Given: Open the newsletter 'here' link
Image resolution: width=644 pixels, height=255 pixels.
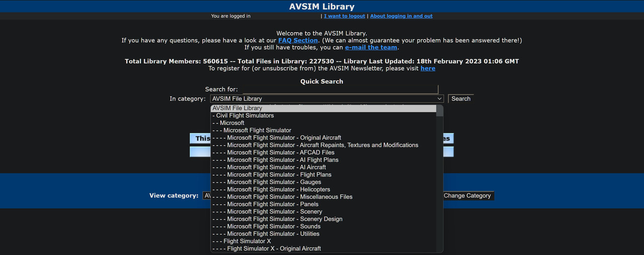Looking at the screenshot, I should coord(428,68).
